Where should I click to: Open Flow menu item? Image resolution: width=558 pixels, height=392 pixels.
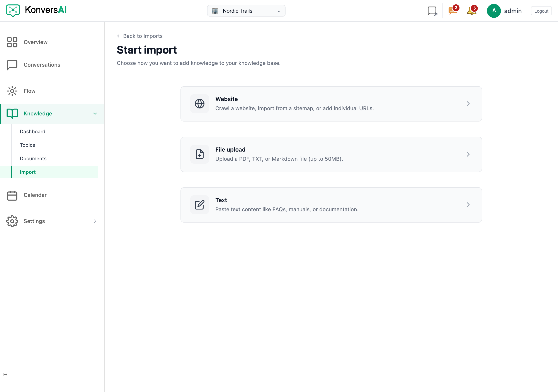(x=52, y=91)
